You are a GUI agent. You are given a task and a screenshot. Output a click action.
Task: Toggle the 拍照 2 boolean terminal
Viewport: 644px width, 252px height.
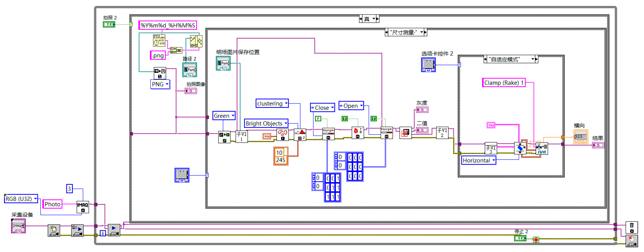109,24
